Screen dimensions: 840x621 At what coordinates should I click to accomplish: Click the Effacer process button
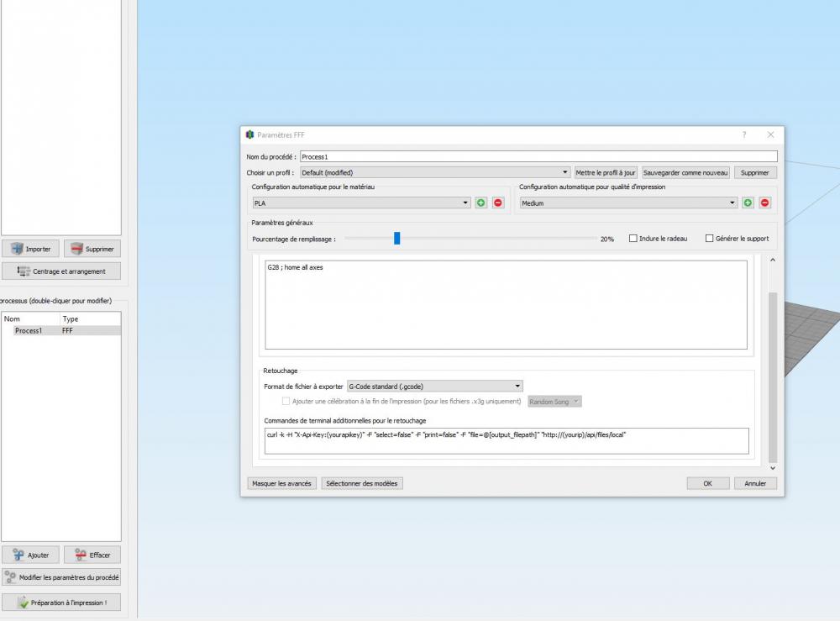92,555
